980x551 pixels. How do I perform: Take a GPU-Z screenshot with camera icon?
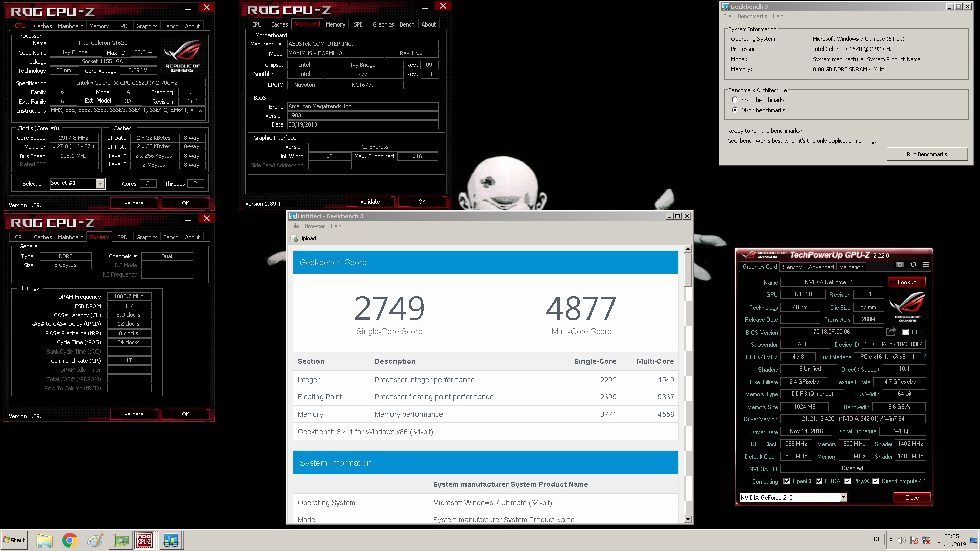click(900, 264)
